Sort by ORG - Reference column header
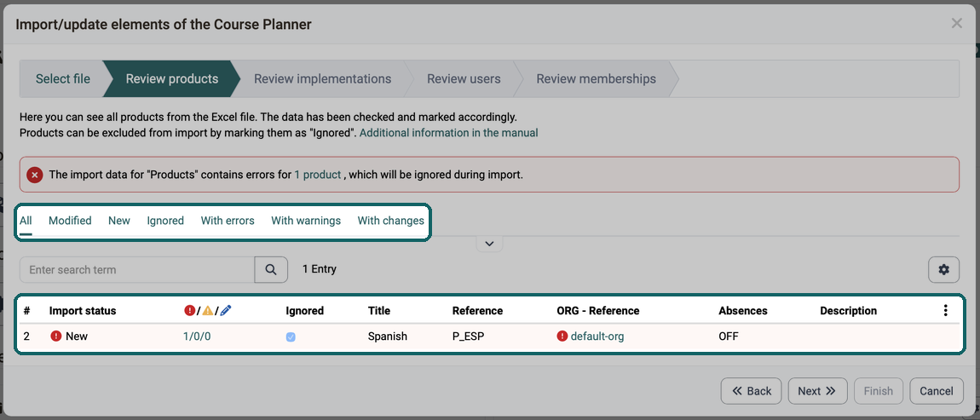This screenshot has width=980, height=420. click(x=598, y=311)
